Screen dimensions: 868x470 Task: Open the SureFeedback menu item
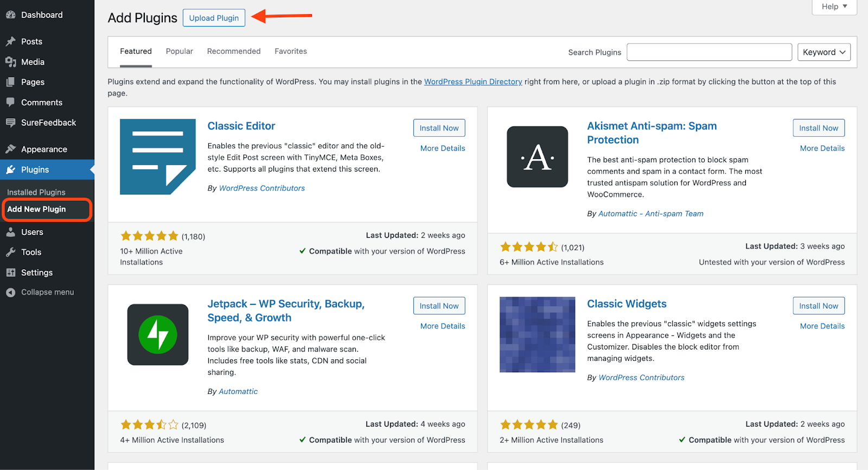pyautogui.click(x=47, y=123)
